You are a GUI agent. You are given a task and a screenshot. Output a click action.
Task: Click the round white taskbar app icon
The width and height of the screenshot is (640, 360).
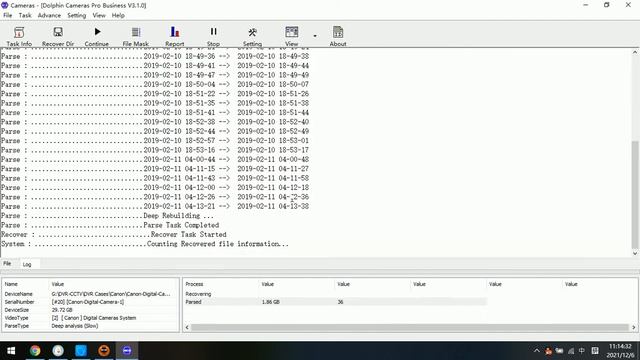(58, 351)
